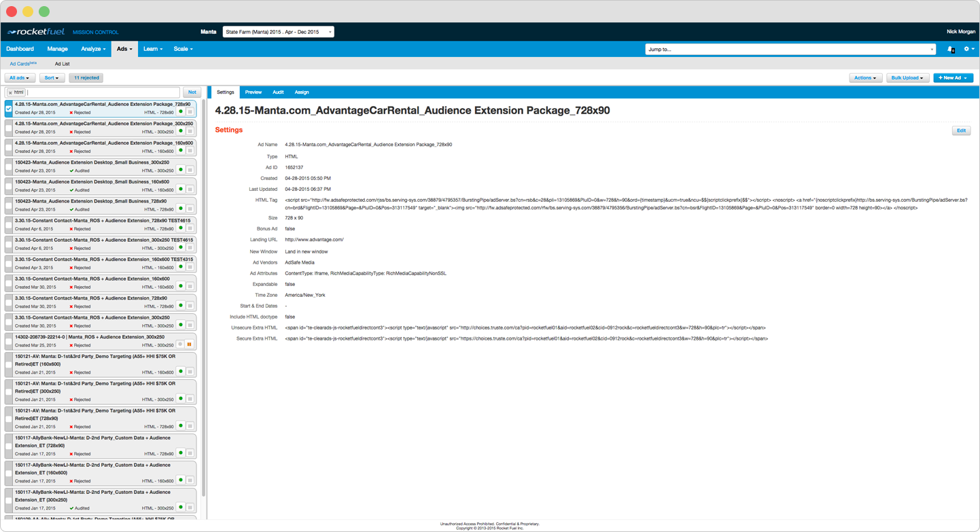
Task: Go to the Dashboard menu item
Action: point(20,49)
